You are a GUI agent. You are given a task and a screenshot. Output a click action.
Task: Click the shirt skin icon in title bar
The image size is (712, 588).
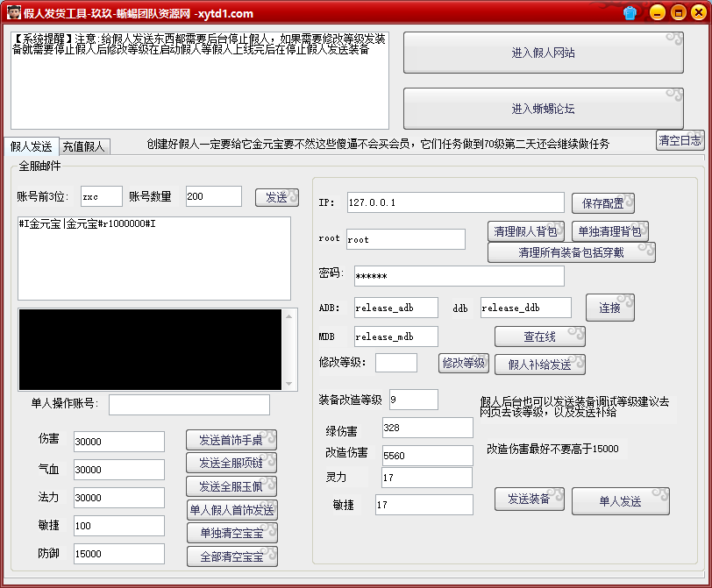point(630,13)
